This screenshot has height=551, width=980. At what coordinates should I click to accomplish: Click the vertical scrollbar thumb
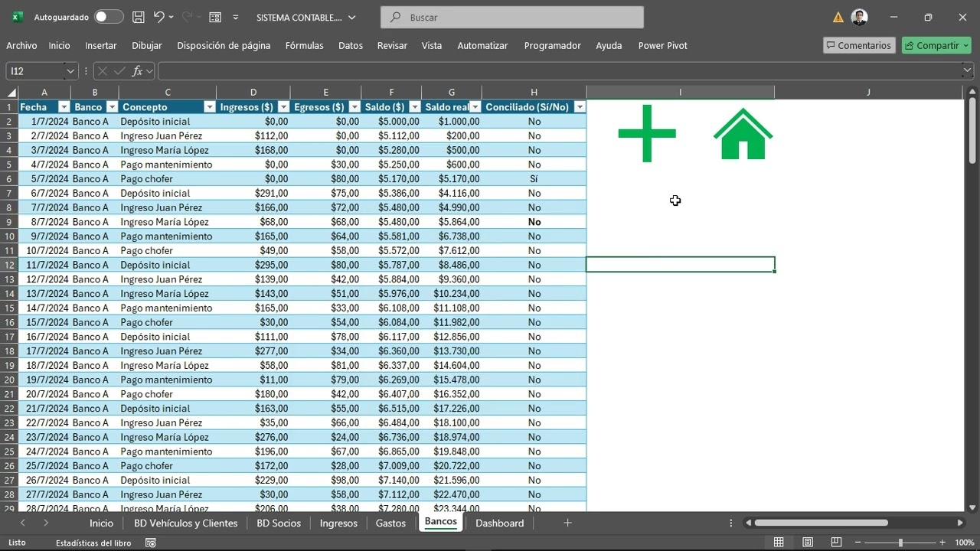click(972, 129)
